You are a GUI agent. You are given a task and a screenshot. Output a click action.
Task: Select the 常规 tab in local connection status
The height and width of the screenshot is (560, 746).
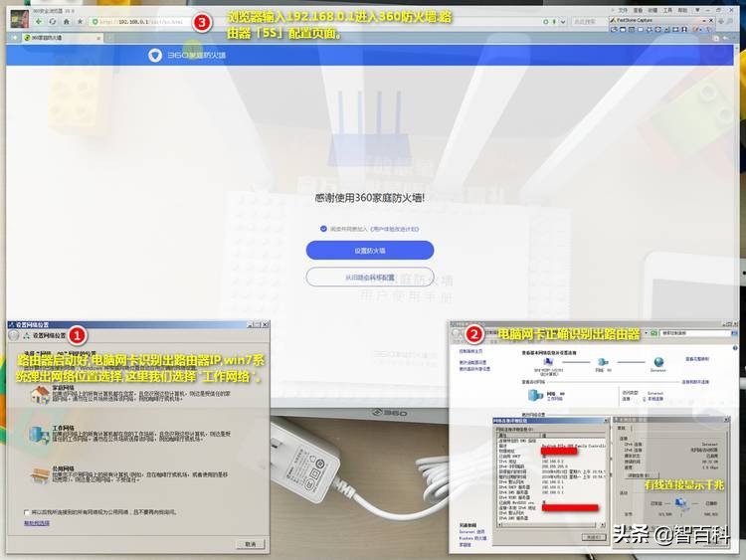tap(622, 429)
